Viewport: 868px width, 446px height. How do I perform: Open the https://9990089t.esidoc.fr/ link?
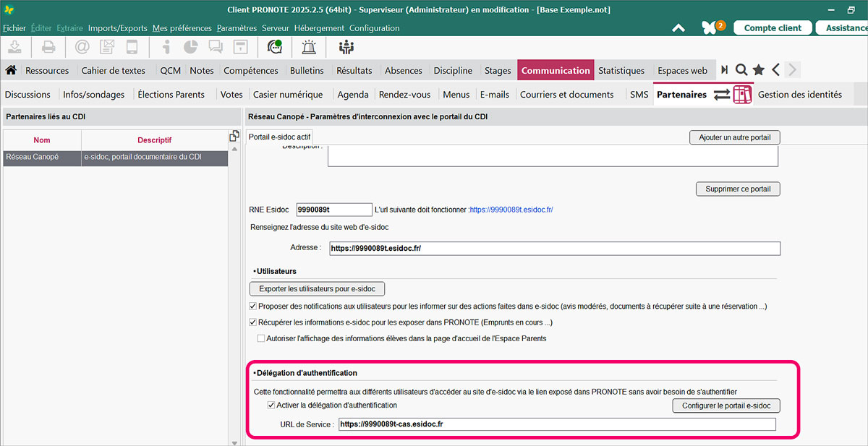coord(511,210)
